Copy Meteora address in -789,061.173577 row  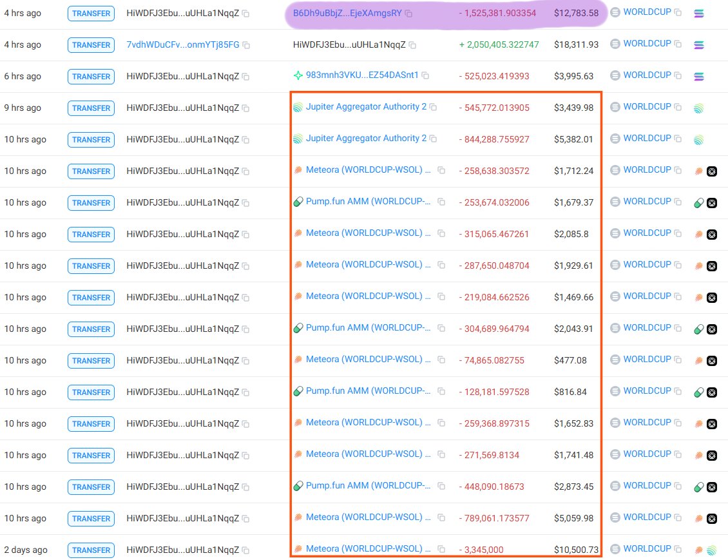[441, 517]
